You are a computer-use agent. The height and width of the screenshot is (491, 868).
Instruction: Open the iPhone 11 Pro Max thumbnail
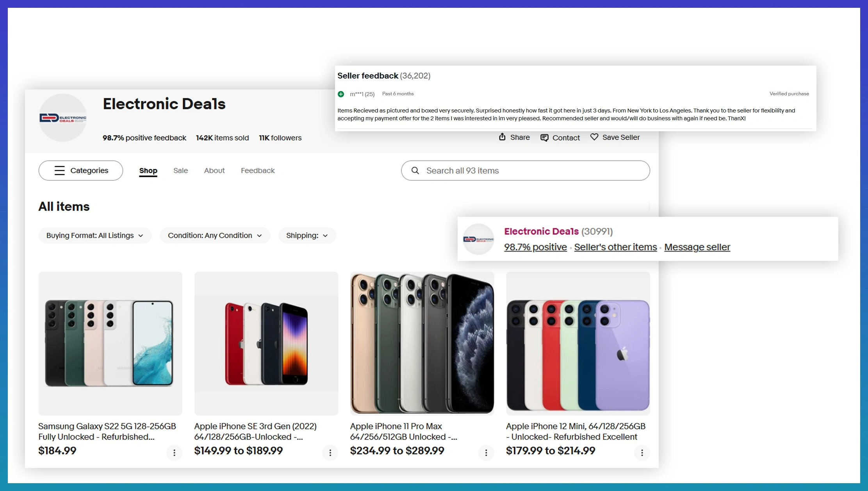coord(422,343)
